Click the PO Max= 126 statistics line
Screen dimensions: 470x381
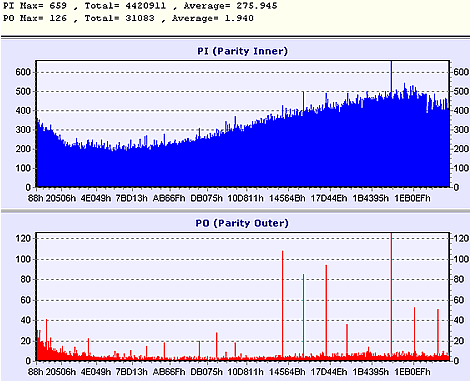pos(128,18)
